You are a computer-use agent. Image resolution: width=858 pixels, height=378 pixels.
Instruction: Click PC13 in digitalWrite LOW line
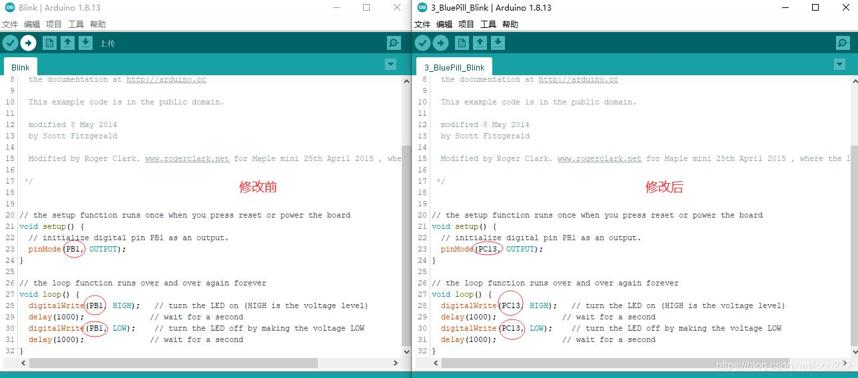[x=511, y=329]
